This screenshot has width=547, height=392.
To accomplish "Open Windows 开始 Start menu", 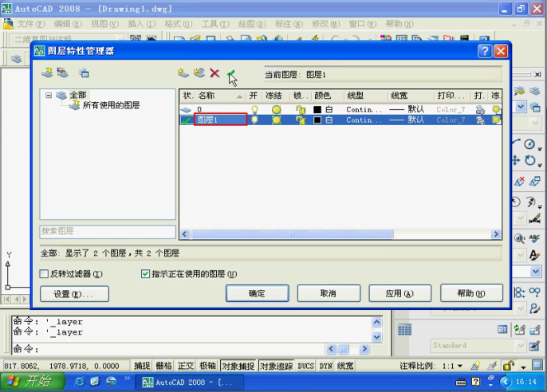I will [32, 382].
